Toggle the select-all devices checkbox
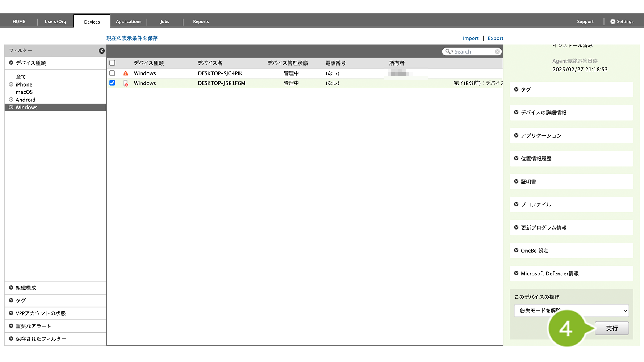Screen dimensions: 644x362 pyautogui.click(x=112, y=63)
